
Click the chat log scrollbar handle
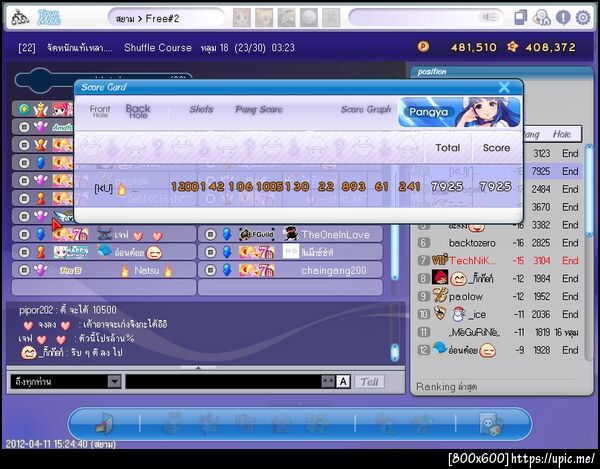[395, 352]
